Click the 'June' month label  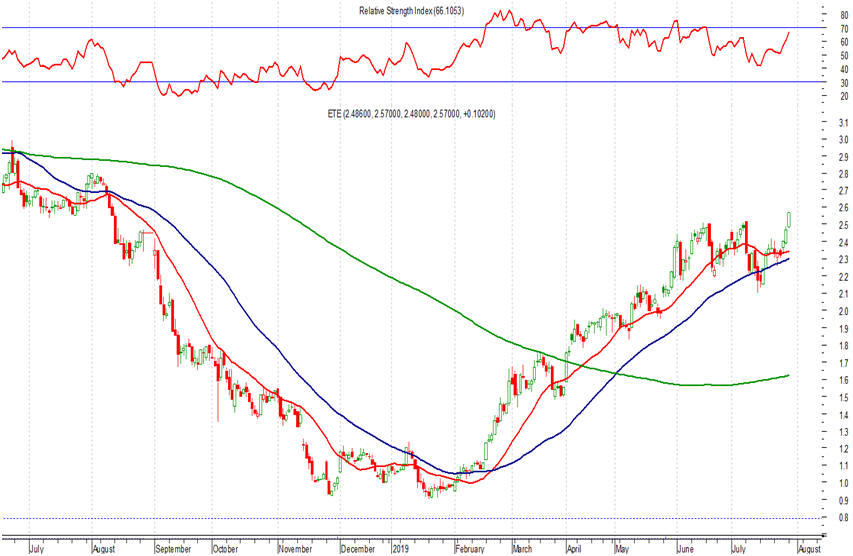[x=685, y=548]
